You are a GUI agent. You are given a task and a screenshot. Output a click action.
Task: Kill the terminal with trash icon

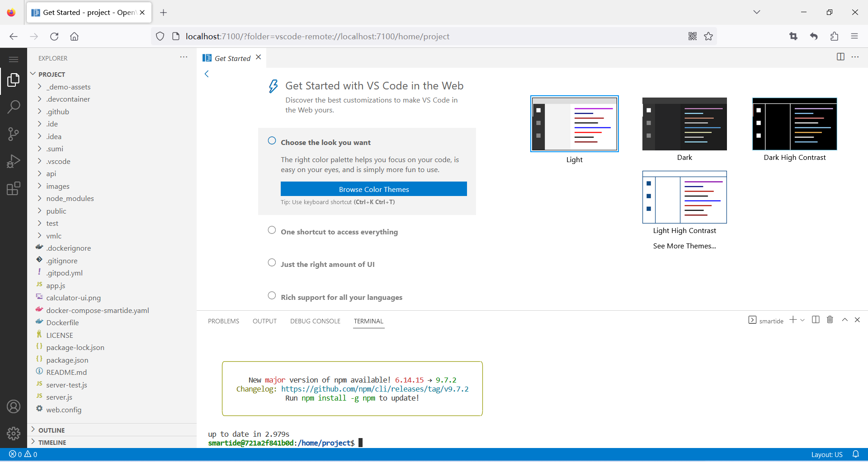point(830,320)
